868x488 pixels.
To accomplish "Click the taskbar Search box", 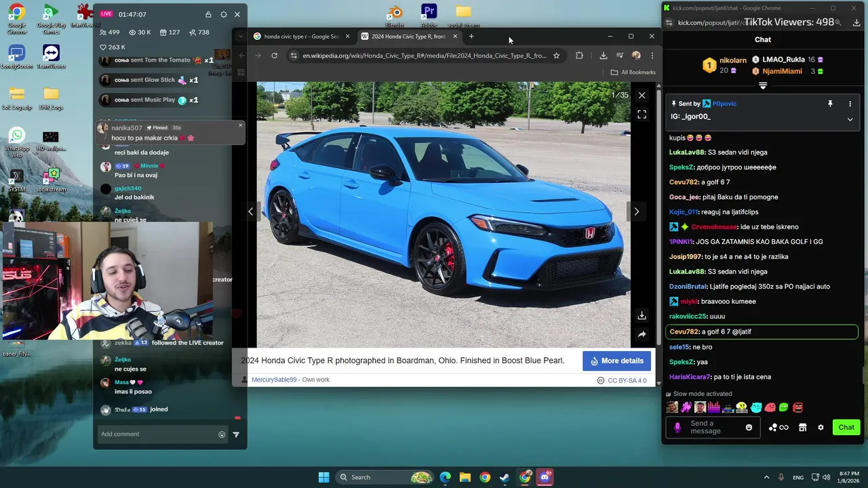I will click(x=385, y=477).
